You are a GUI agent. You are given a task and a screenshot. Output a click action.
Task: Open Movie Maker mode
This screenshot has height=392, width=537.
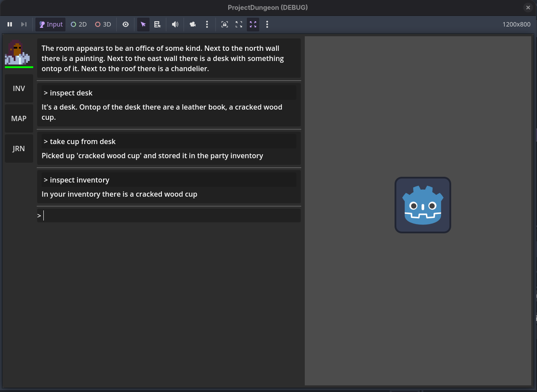coord(192,24)
